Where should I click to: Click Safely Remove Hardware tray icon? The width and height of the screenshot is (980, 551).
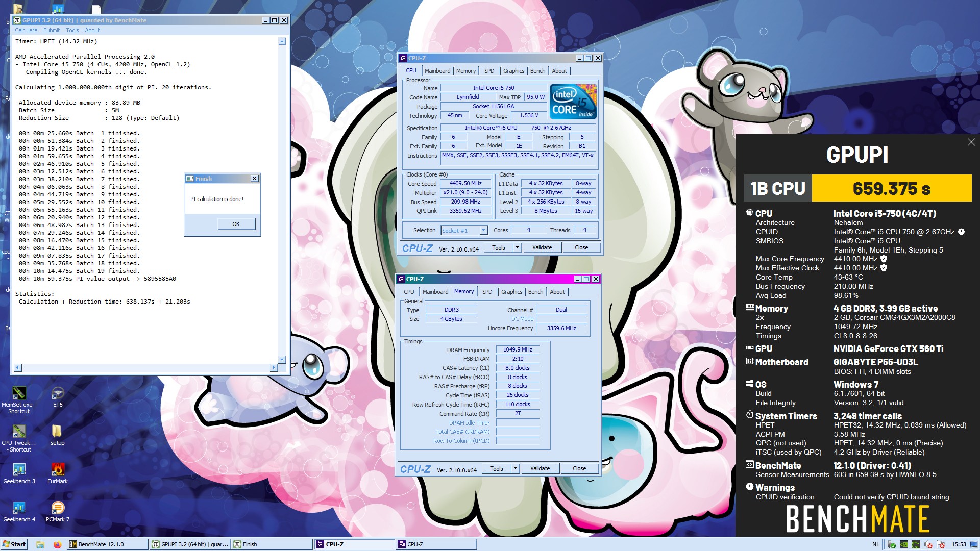pos(892,544)
